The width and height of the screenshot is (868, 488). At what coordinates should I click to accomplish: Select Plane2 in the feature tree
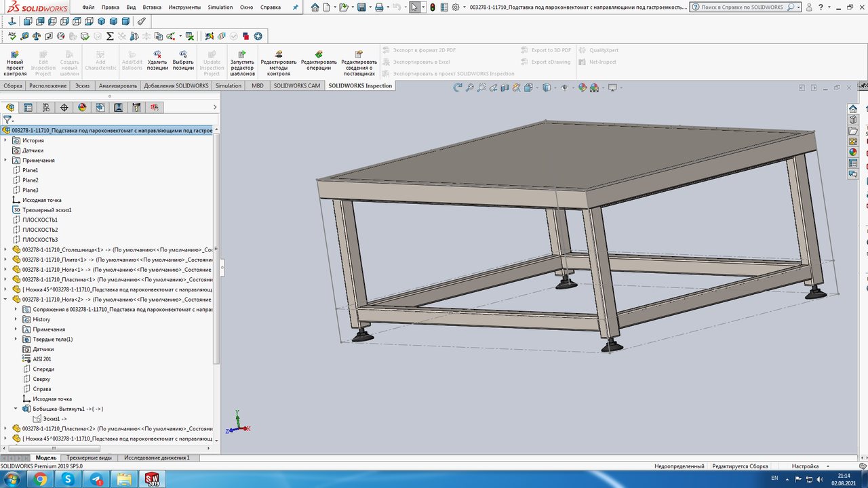click(31, 180)
